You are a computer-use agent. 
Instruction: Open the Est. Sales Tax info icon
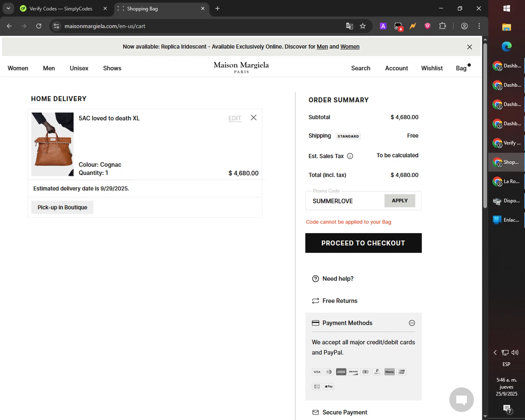350,156
